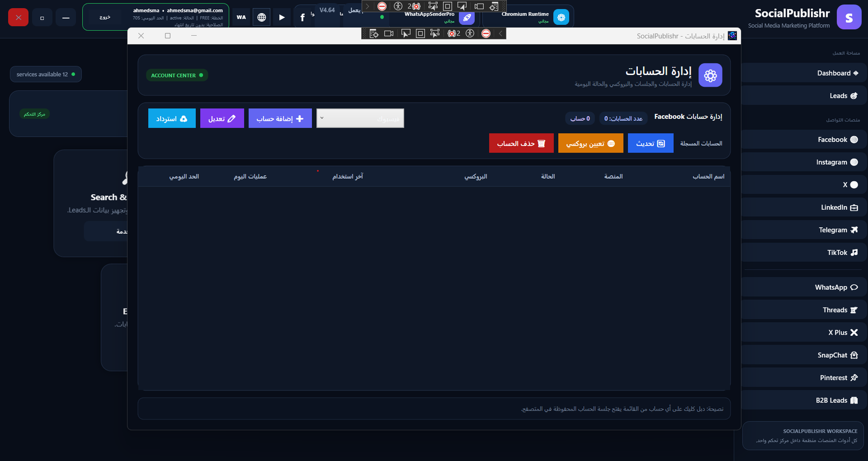Click the Chromium Runtime gear icon
Image resolution: width=868 pixels, height=461 pixels.
click(561, 17)
